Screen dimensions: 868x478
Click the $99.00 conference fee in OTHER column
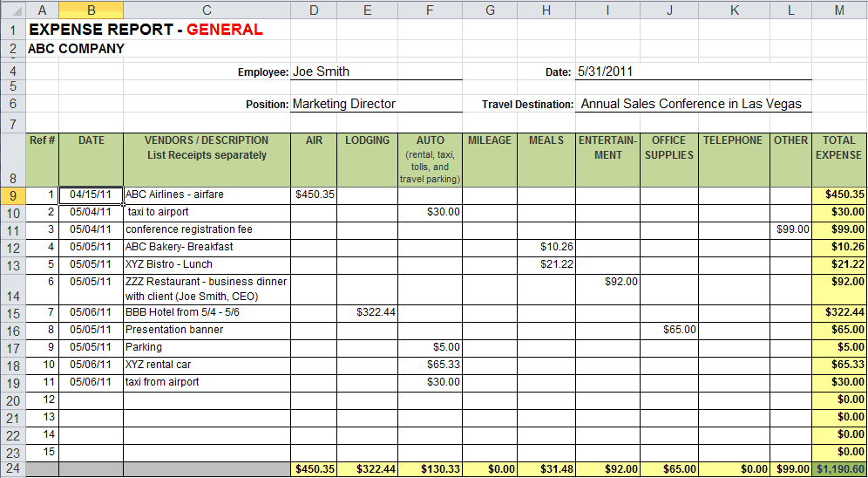point(790,229)
